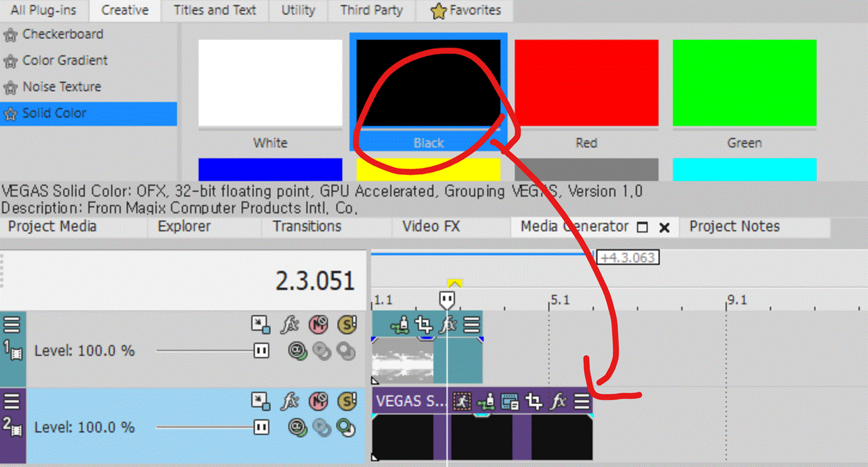Screen dimensions: 868x467
Task: Switch to Creative tab
Action: point(124,10)
